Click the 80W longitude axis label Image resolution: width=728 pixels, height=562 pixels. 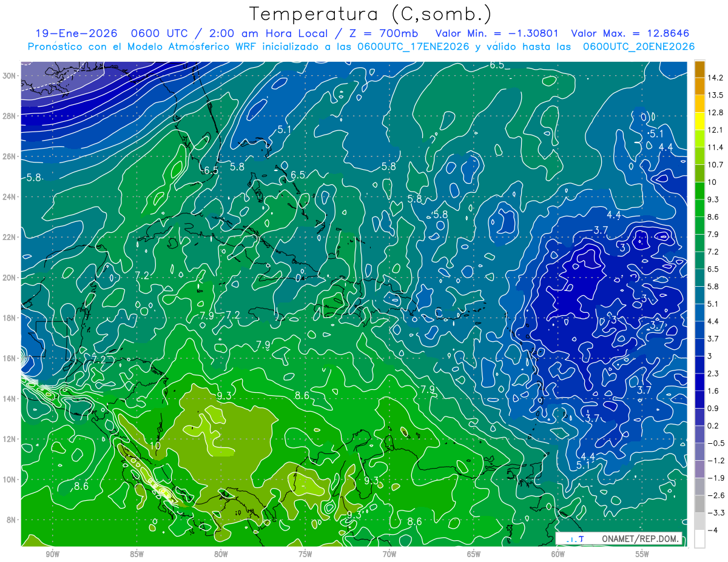tap(221, 554)
